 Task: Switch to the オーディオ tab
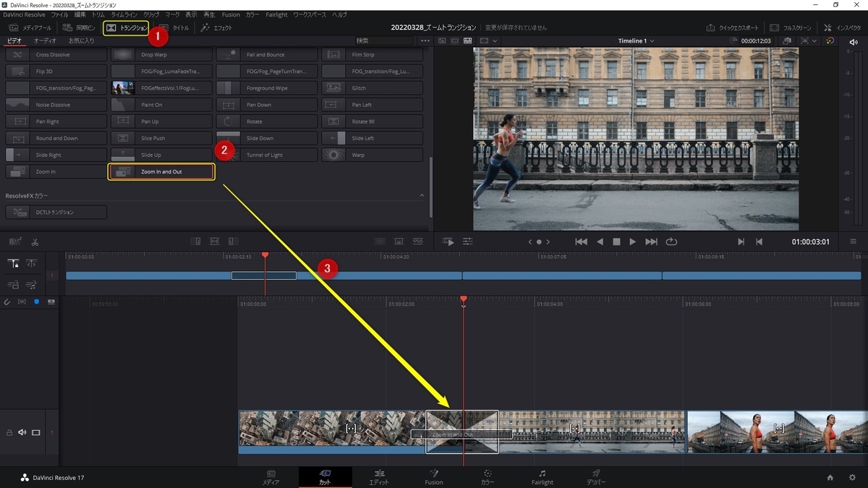tap(45, 40)
